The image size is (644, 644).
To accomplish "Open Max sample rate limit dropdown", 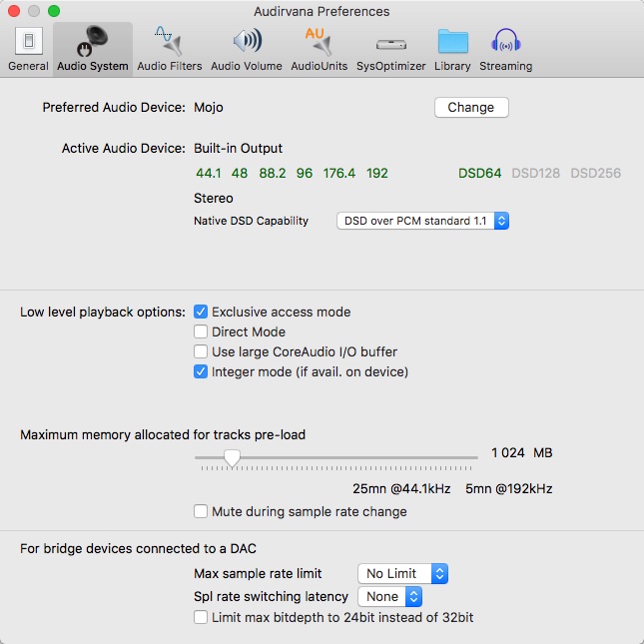I will (402, 573).
